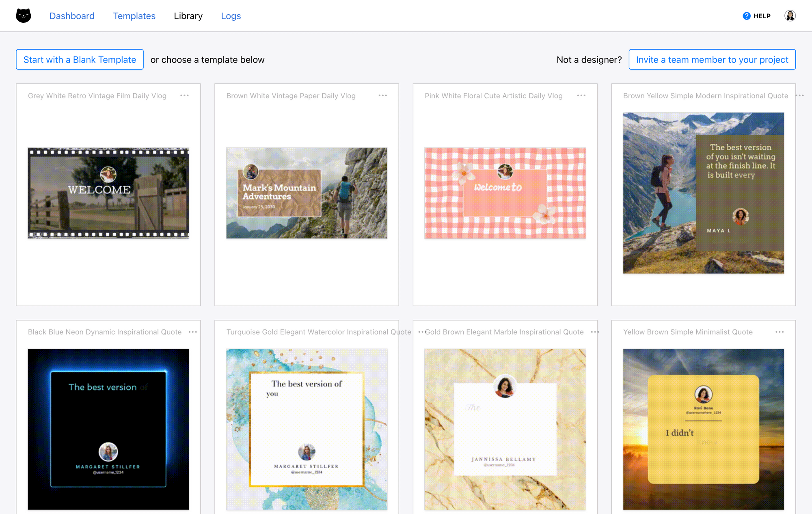Image resolution: width=812 pixels, height=514 pixels.
Task: Click title Brown White Vintage Paper Daily Vlog
Action: tap(291, 95)
